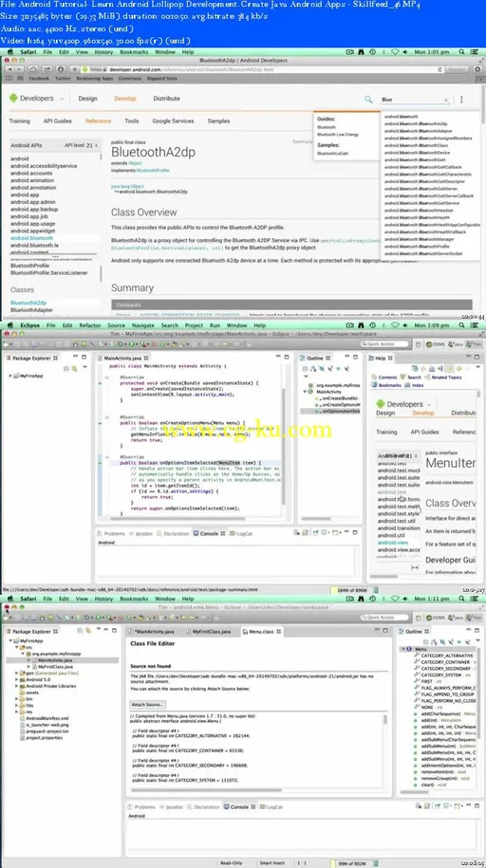
Task: Select proguard-project.txt in Package Explorer
Action: 44,731
